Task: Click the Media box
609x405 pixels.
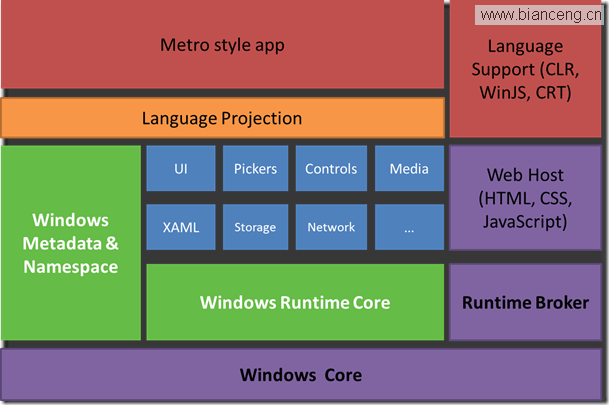Action: pyautogui.click(x=409, y=169)
